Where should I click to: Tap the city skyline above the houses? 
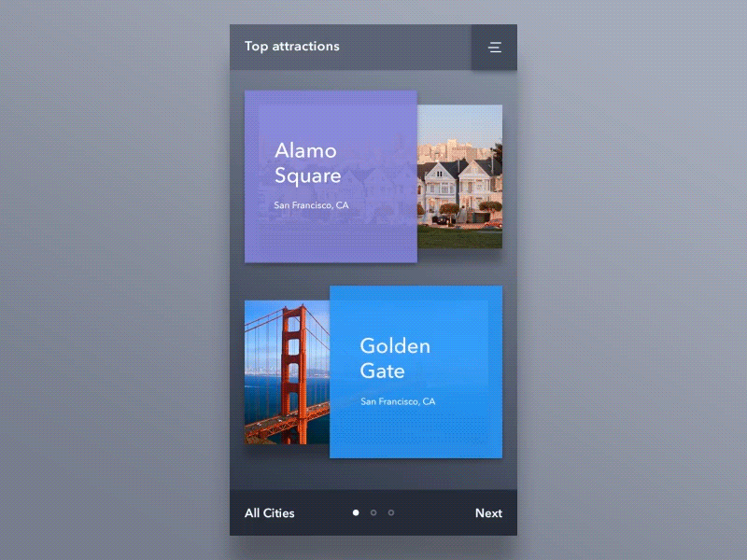tap(458, 147)
